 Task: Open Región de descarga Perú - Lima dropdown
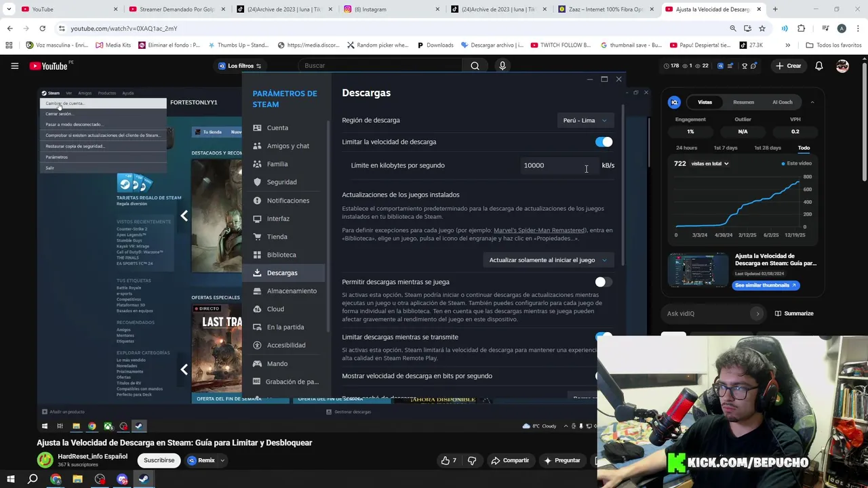585,120
